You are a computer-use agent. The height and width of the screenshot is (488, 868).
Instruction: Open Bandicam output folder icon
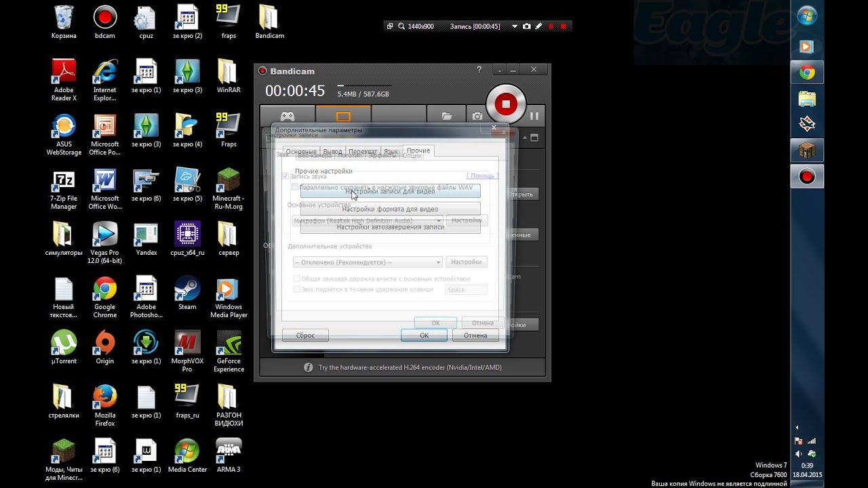tap(446, 117)
